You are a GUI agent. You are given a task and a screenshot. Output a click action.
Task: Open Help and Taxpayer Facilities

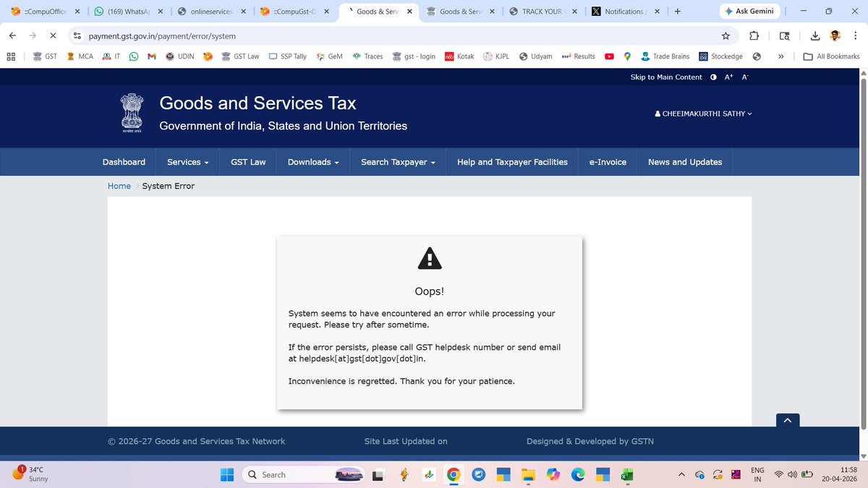click(512, 162)
